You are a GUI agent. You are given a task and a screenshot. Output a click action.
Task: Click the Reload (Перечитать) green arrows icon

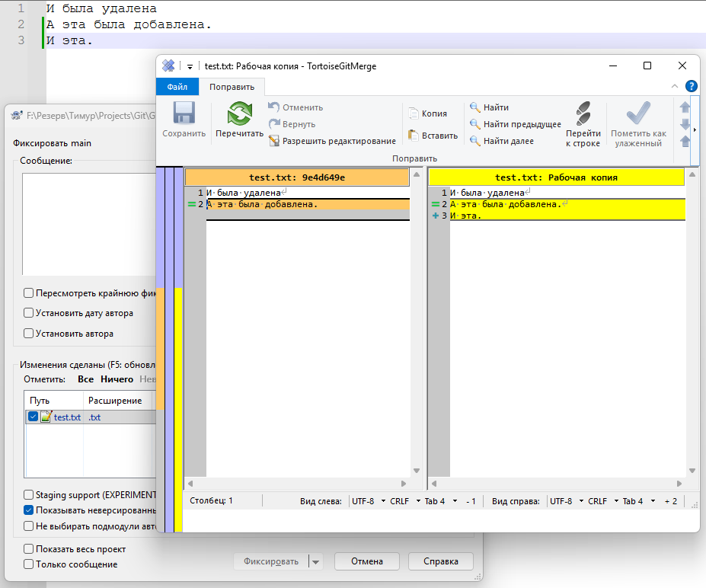point(239,115)
